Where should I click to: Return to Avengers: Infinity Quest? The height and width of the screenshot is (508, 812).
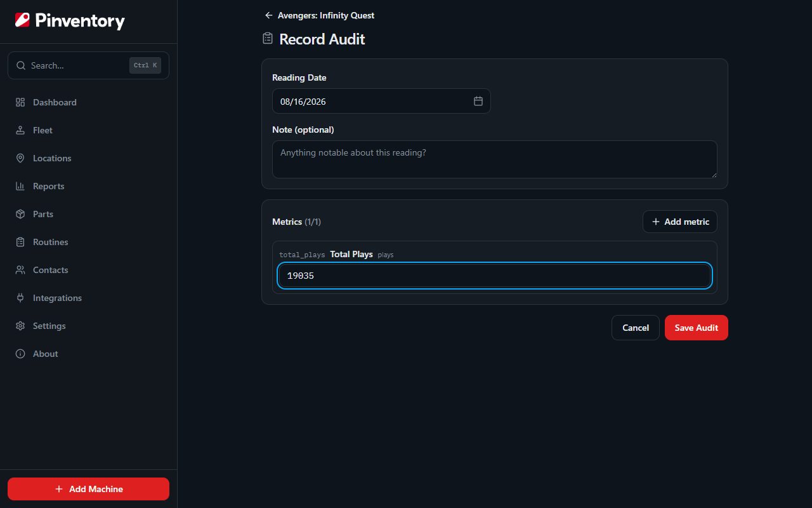(x=320, y=15)
